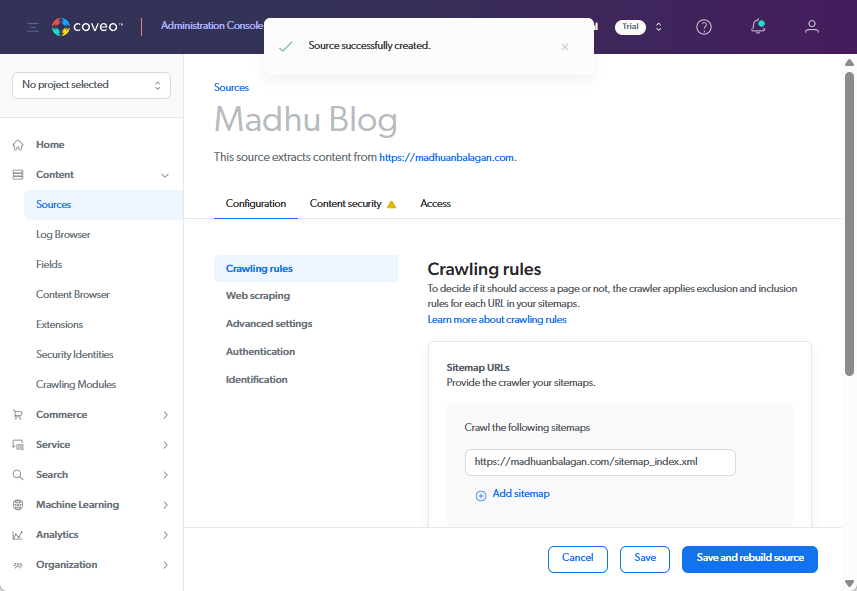Open the user profile icon

pos(812,27)
